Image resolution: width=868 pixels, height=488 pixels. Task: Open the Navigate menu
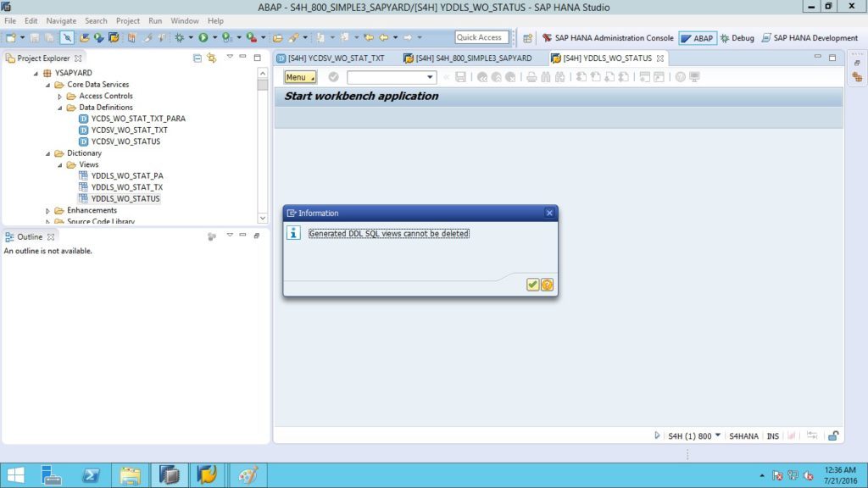(x=61, y=20)
